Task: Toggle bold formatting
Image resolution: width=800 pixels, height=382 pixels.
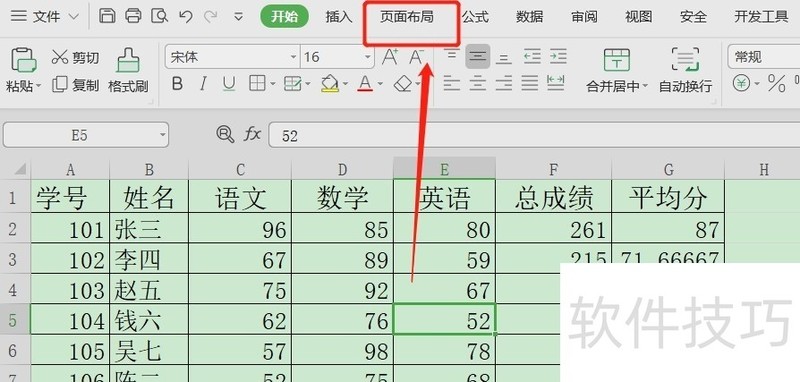Action: point(177,84)
